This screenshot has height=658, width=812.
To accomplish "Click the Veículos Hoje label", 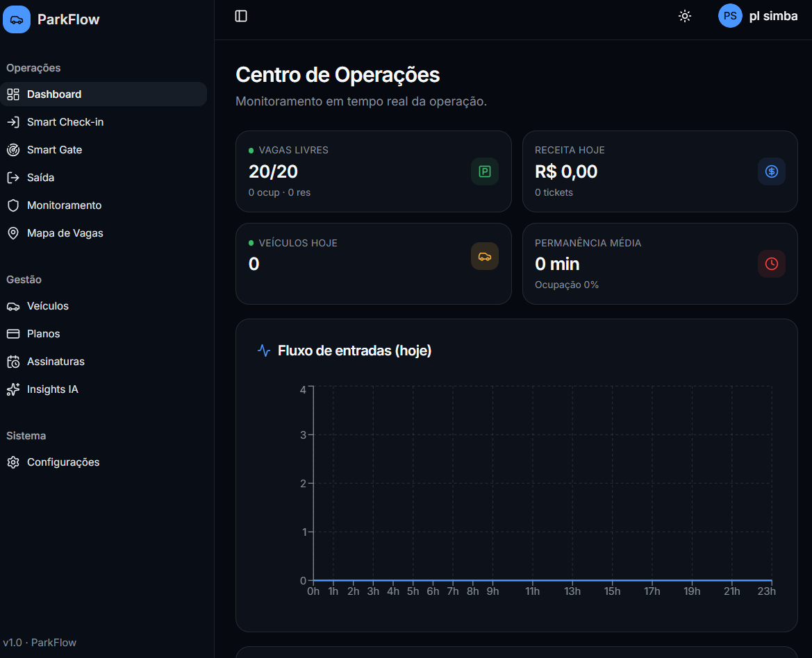I will coord(298,243).
